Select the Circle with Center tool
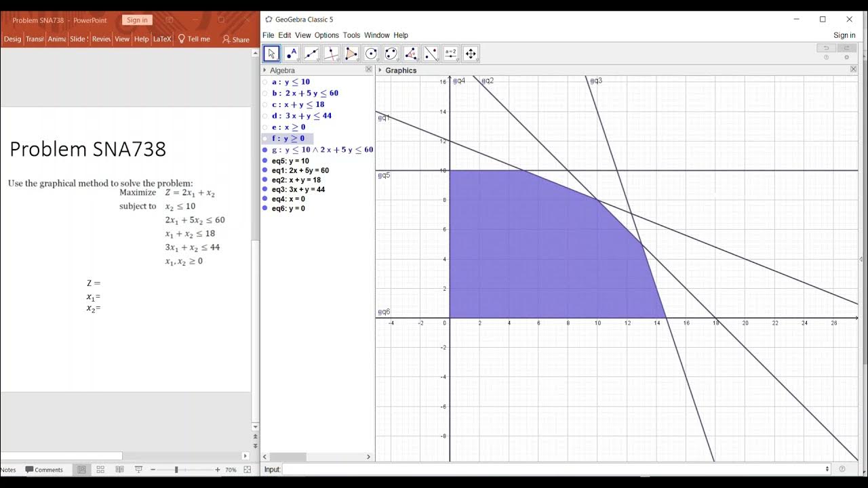 (x=371, y=54)
